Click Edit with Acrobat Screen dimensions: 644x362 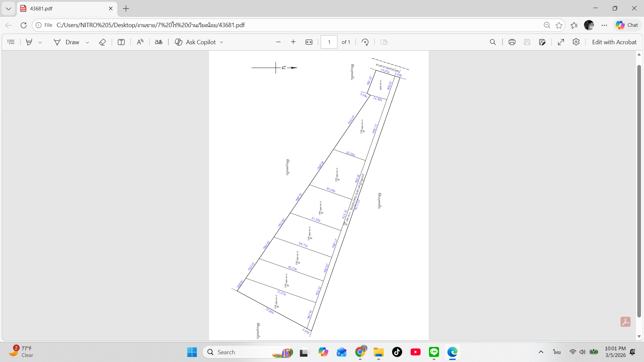click(x=614, y=42)
